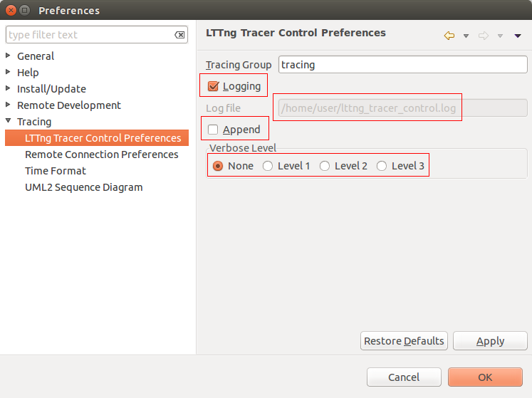Open the back history dropdown arrow
The height and width of the screenshot is (398, 532).
tap(466, 36)
